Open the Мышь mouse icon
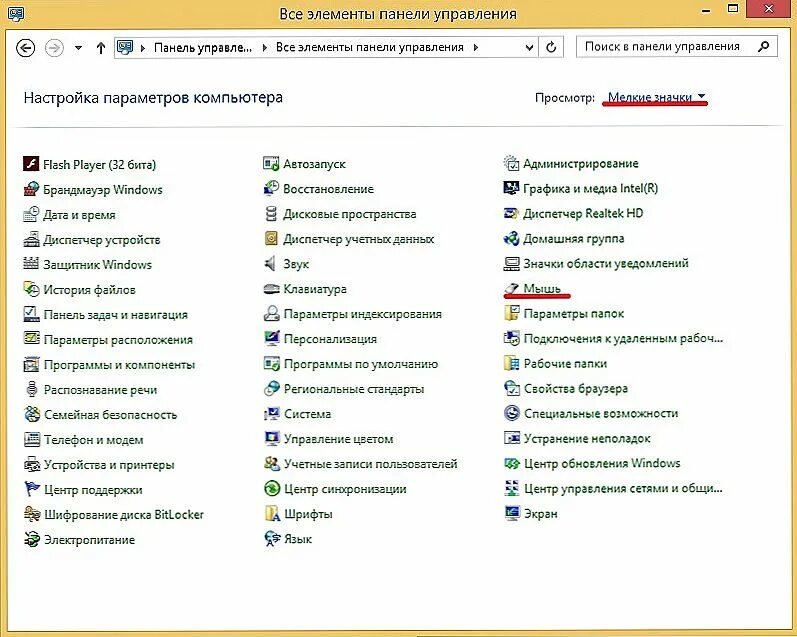 (511, 288)
